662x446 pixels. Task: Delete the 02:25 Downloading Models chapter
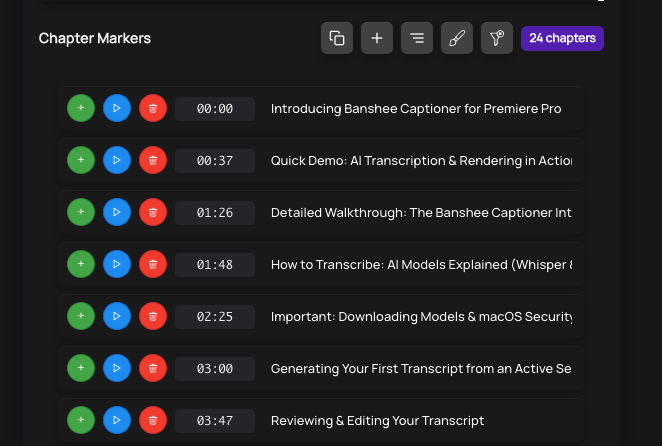coord(153,316)
